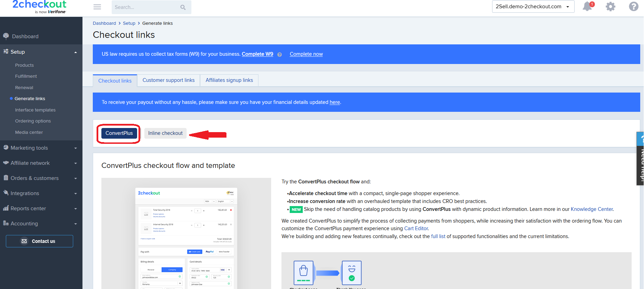Select the Inline checkout option
The height and width of the screenshot is (289, 644).
coord(165,133)
